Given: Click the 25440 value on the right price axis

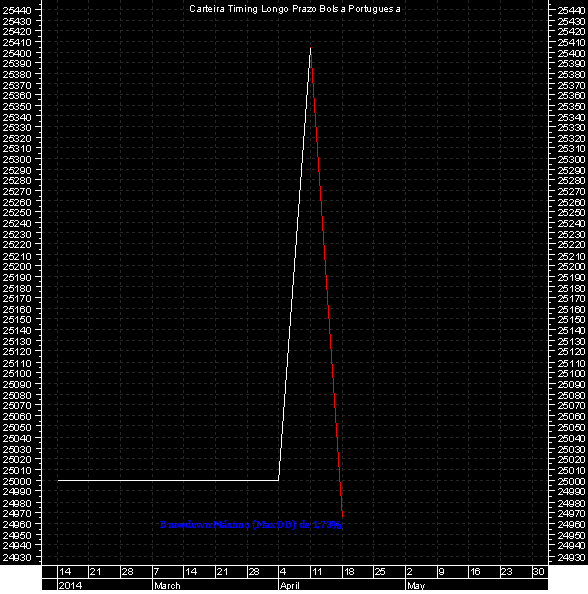Looking at the screenshot, I should click(x=571, y=10).
